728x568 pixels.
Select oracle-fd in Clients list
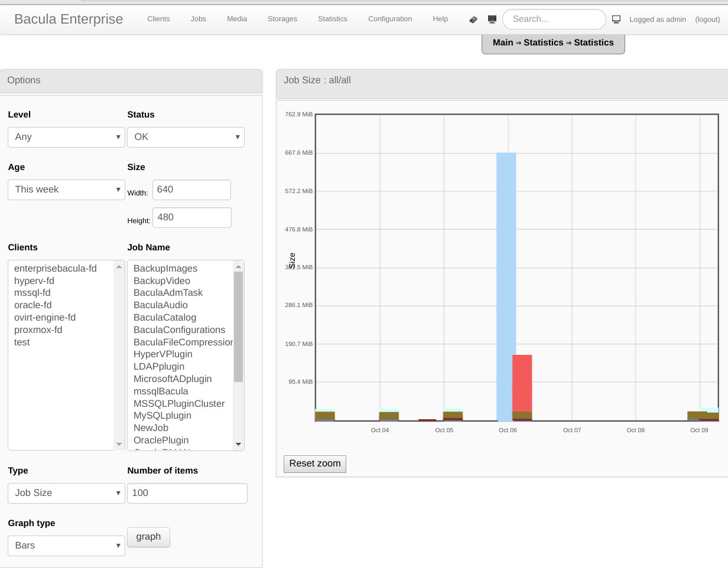(x=61, y=305)
